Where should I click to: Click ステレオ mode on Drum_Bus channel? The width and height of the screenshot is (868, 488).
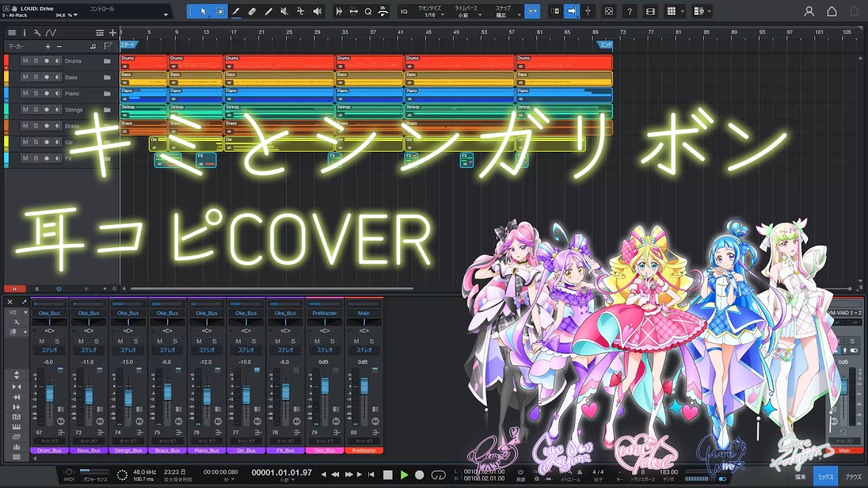(x=50, y=350)
